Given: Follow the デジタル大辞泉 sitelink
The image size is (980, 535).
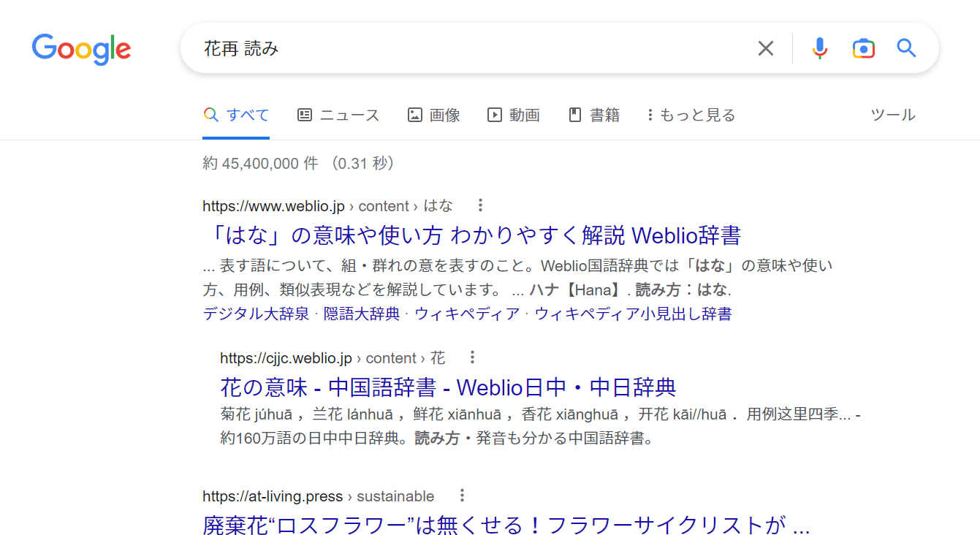Looking at the screenshot, I should [256, 314].
